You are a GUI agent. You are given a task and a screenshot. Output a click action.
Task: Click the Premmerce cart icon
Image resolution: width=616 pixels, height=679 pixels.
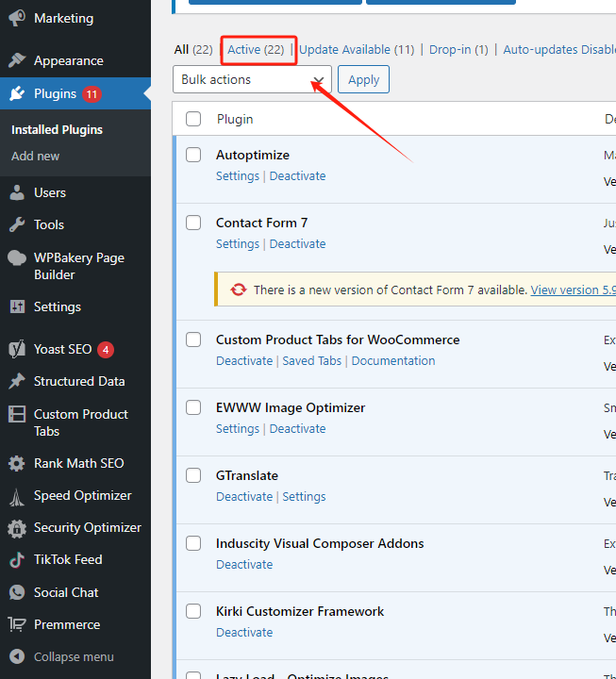pos(17,624)
